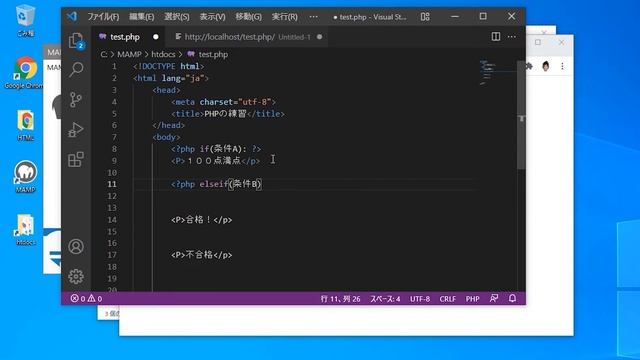Image resolution: width=640 pixels, height=360 pixels.
Task: Click the unsaved dot on Untitled-1 tab
Action: (320, 37)
